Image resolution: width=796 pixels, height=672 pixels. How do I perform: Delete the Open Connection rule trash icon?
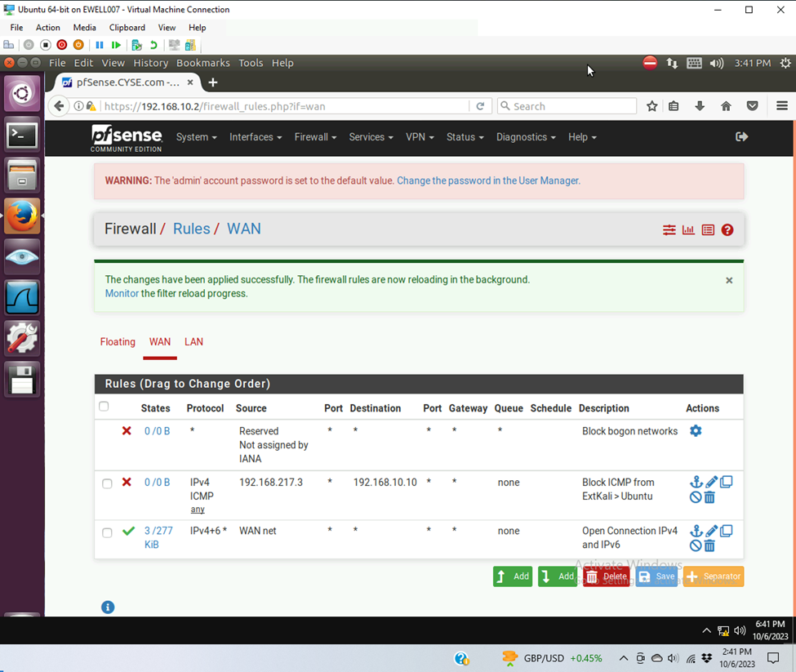(x=709, y=546)
